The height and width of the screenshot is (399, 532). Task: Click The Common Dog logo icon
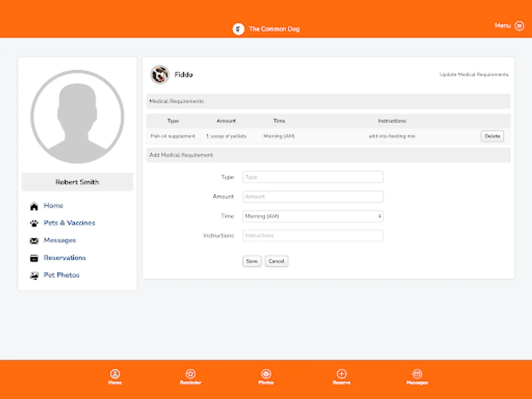pyautogui.click(x=239, y=29)
